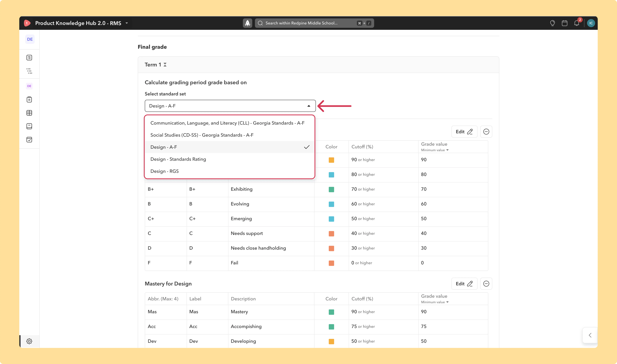Screen dimensions: 617x364
Task: Click the "Fail" description cell
Action: pos(271,263)
